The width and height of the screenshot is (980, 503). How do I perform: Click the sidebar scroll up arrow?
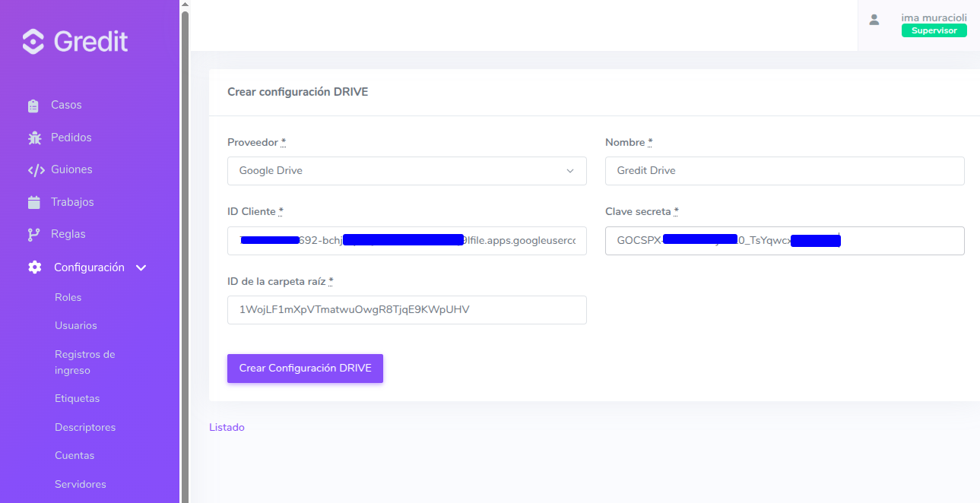coord(184,5)
